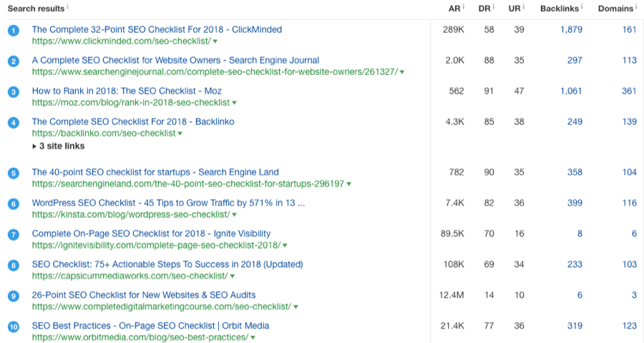Open The Complete SEO Checklist For 2018 Backlinko title

pos(133,122)
